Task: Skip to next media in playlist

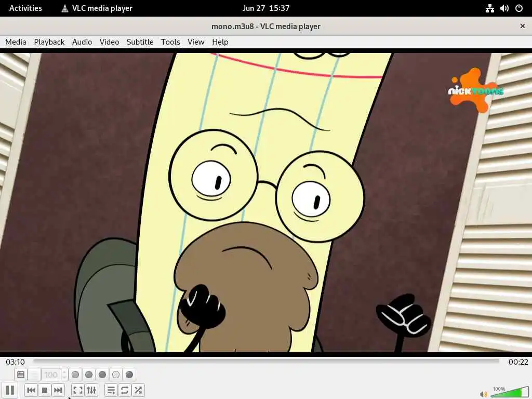Action: [x=58, y=390]
